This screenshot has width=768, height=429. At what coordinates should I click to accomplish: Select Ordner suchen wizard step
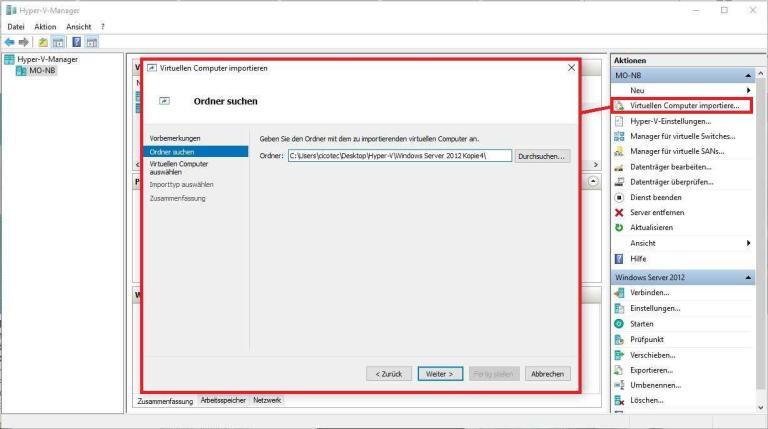point(196,152)
